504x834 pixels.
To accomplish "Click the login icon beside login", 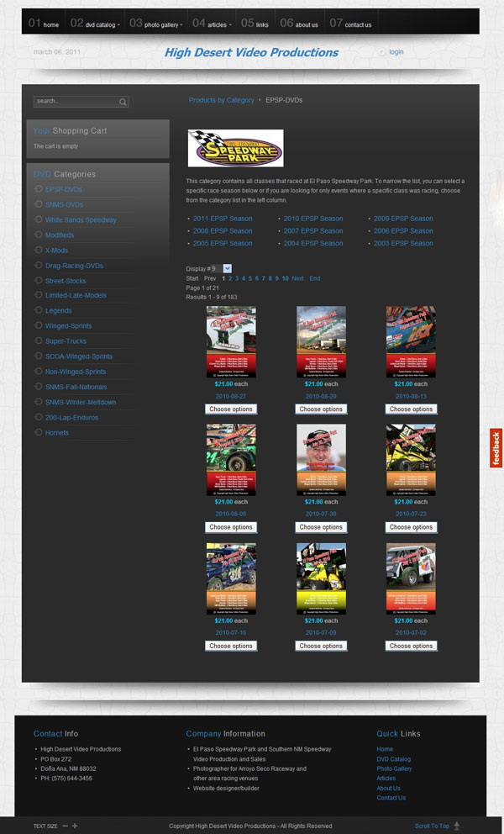I will point(381,52).
